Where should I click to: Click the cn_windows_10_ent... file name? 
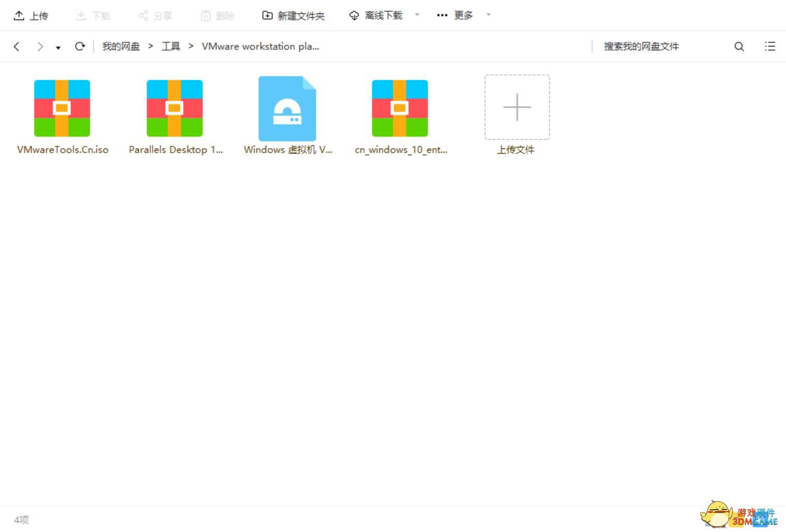(401, 150)
